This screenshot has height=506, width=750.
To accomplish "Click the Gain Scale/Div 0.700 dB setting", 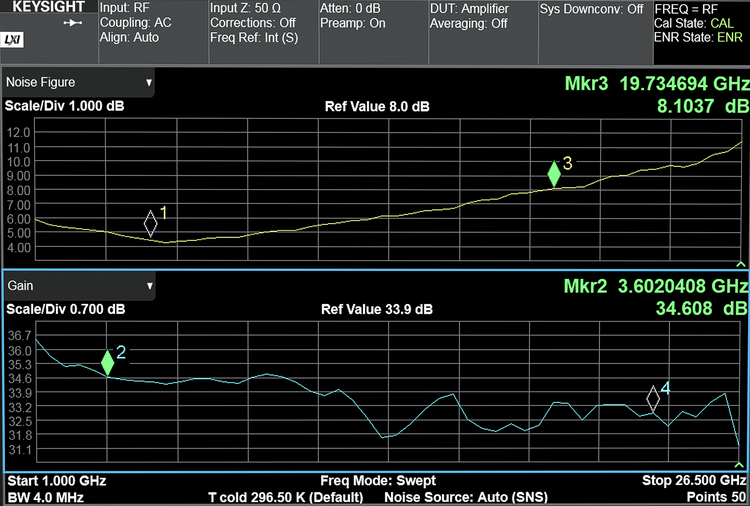I will tap(66, 309).
